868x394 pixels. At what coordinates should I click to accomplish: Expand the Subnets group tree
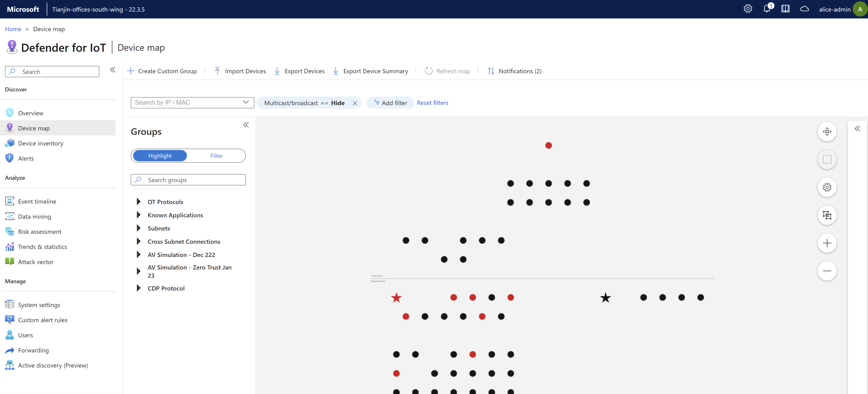(139, 228)
